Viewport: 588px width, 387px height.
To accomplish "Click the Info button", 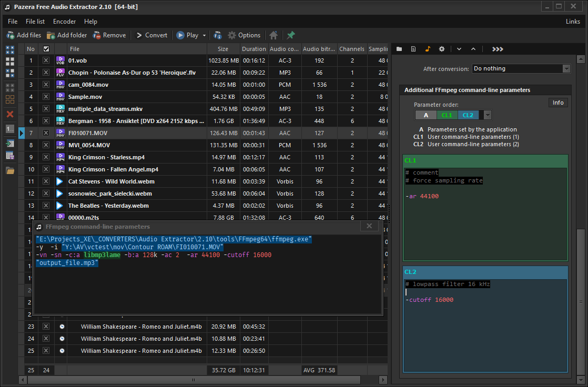I will [x=558, y=103].
